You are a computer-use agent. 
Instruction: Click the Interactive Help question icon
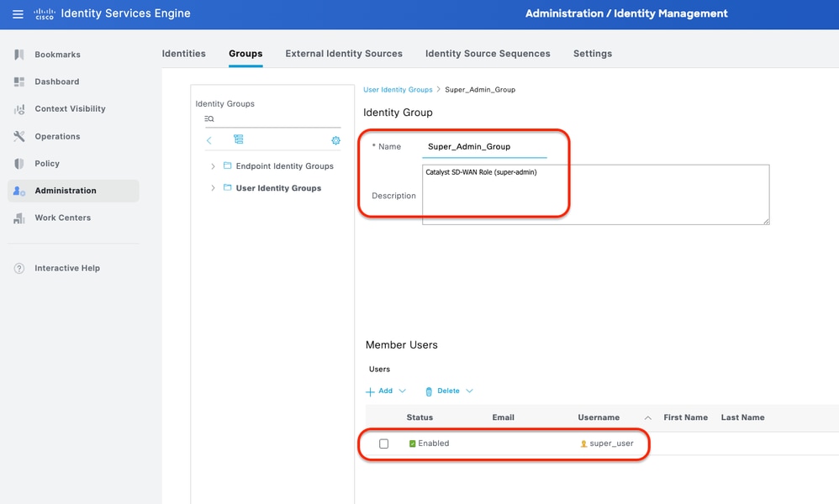point(19,268)
